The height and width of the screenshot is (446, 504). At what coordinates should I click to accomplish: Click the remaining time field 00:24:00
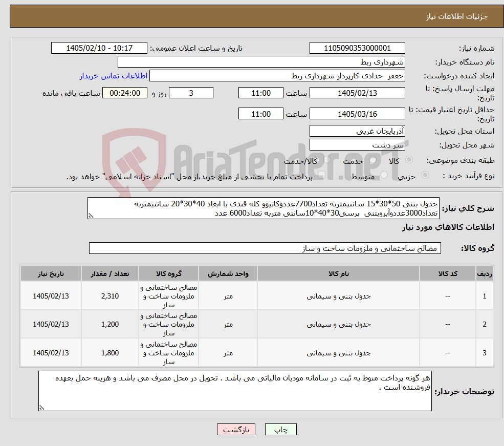(125, 93)
